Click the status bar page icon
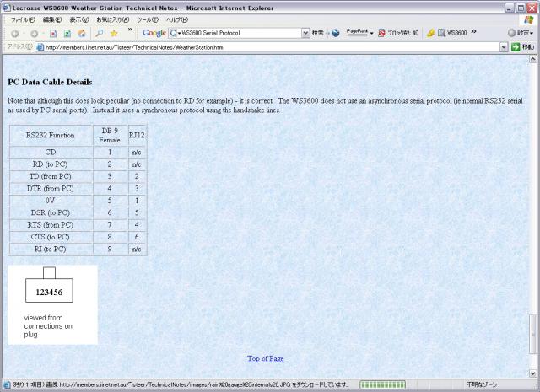 6,384
